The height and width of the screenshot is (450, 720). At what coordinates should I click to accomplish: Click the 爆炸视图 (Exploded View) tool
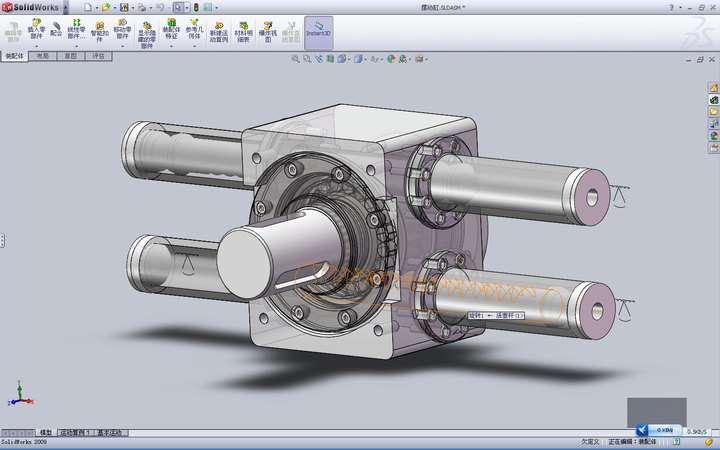[x=268, y=32]
